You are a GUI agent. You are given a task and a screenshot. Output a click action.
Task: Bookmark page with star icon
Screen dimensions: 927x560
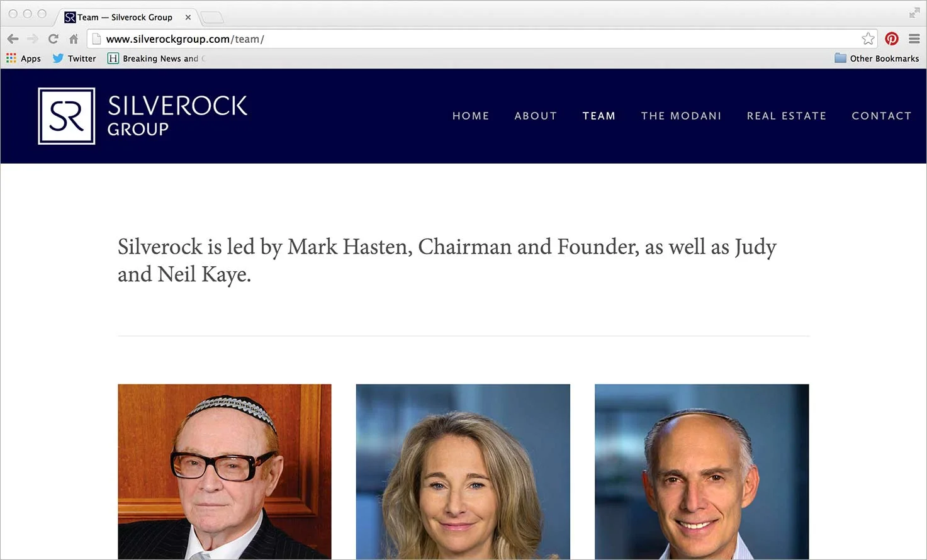(868, 39)
